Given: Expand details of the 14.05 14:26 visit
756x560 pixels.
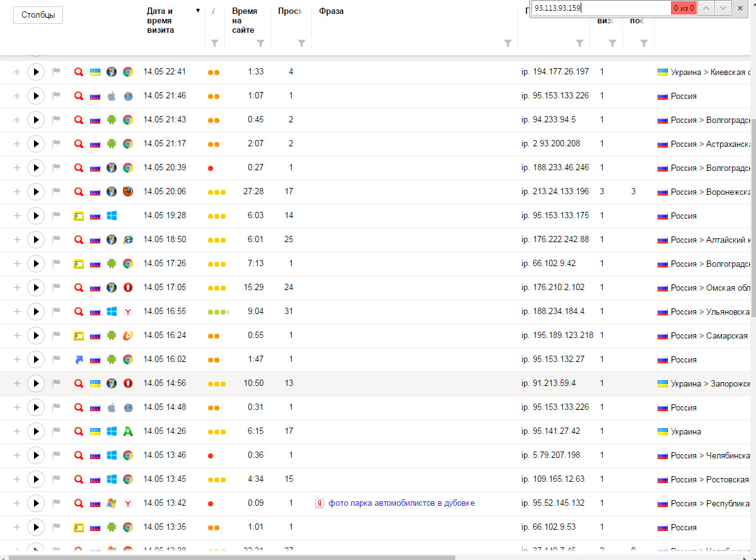Looking at the screenshot, I should tap(17, 431).
